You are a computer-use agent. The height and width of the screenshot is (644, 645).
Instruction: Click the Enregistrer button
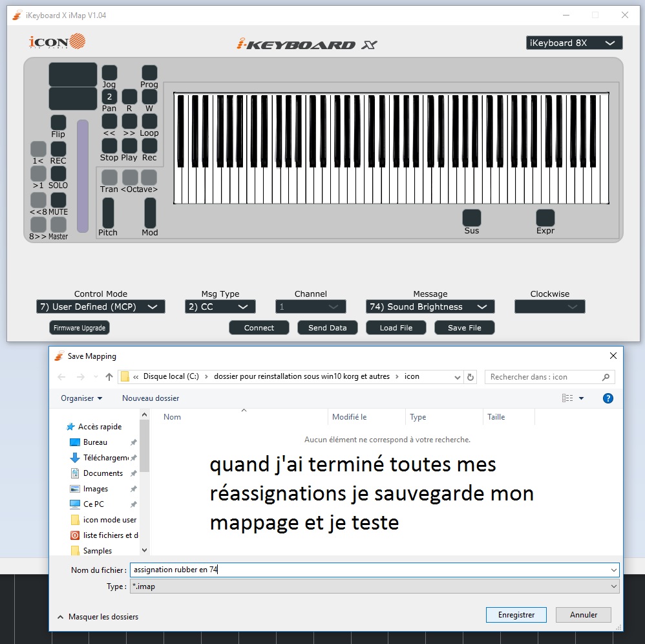(516, 615)
